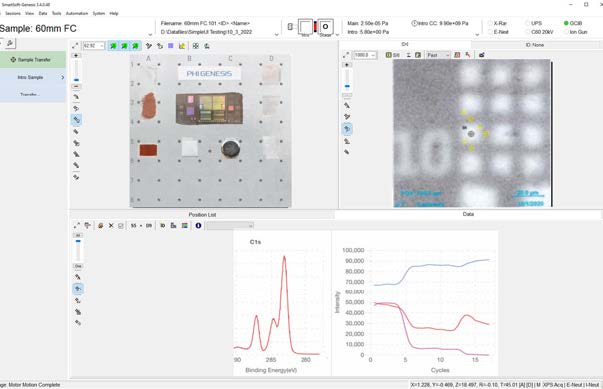Expand the Sample name dropdown arrow
Image resolution: width=603 pixels, height=389 pixels.
(x=150, y=35)
